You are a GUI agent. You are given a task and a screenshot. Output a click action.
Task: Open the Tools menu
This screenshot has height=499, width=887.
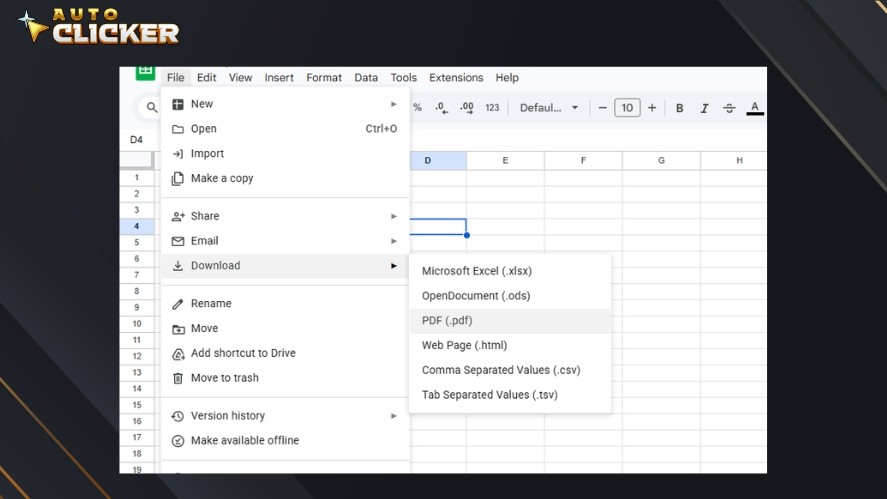pyautogui.click(x=403, y=78)
